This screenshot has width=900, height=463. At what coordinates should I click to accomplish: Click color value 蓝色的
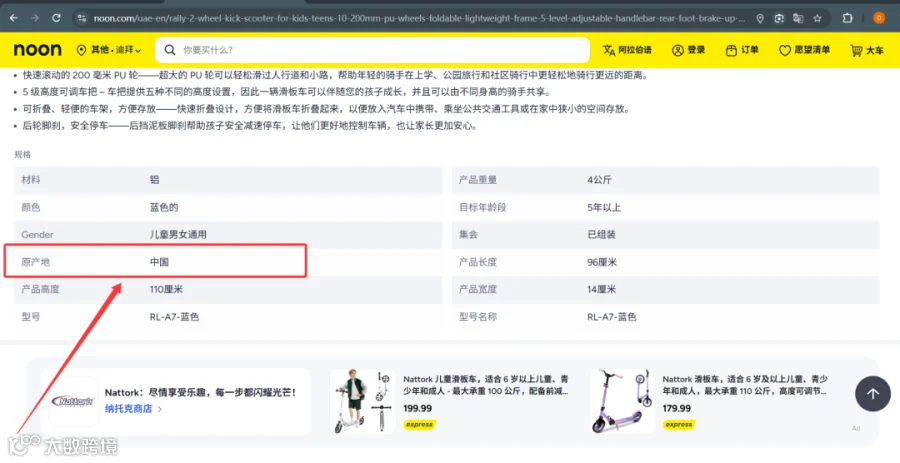click(x=164, y=207)
